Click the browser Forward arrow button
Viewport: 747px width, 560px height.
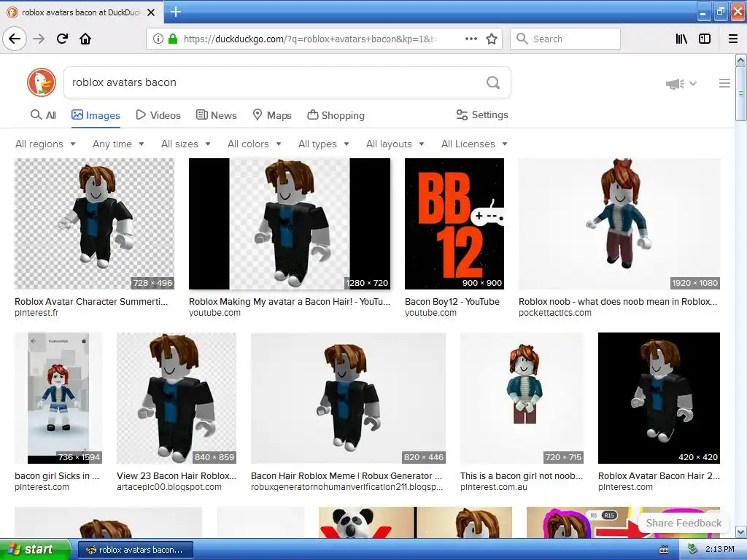pyautogui.click(x=39, y=39)
